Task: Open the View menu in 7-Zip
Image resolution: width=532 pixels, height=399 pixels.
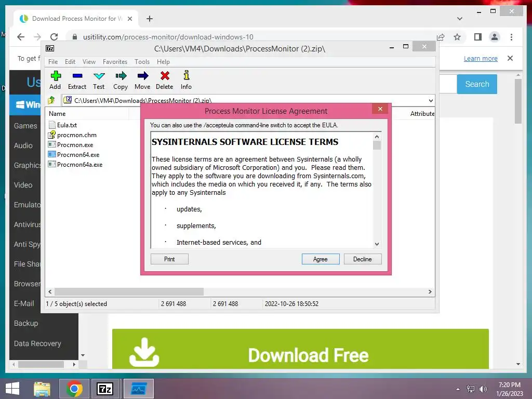Action: [x=89, y=62]
